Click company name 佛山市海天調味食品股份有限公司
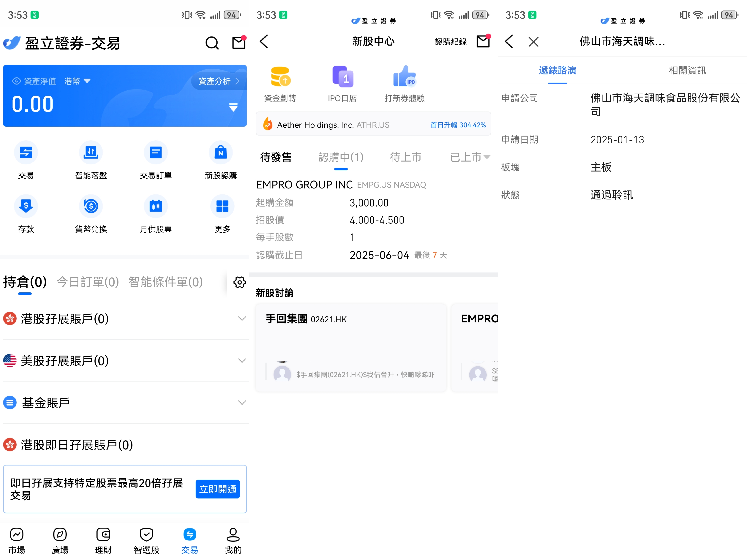 pyautogui.click(x=665, y=104)
